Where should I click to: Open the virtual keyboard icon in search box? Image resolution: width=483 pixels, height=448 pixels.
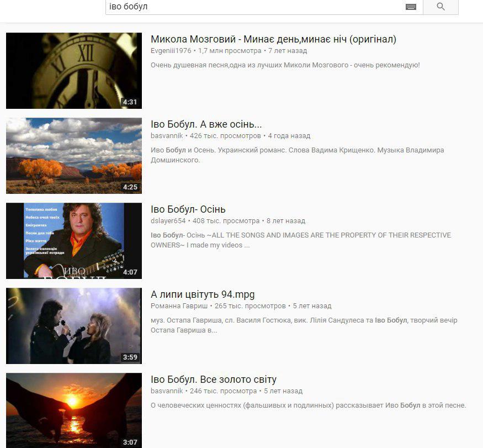(411, 7)
